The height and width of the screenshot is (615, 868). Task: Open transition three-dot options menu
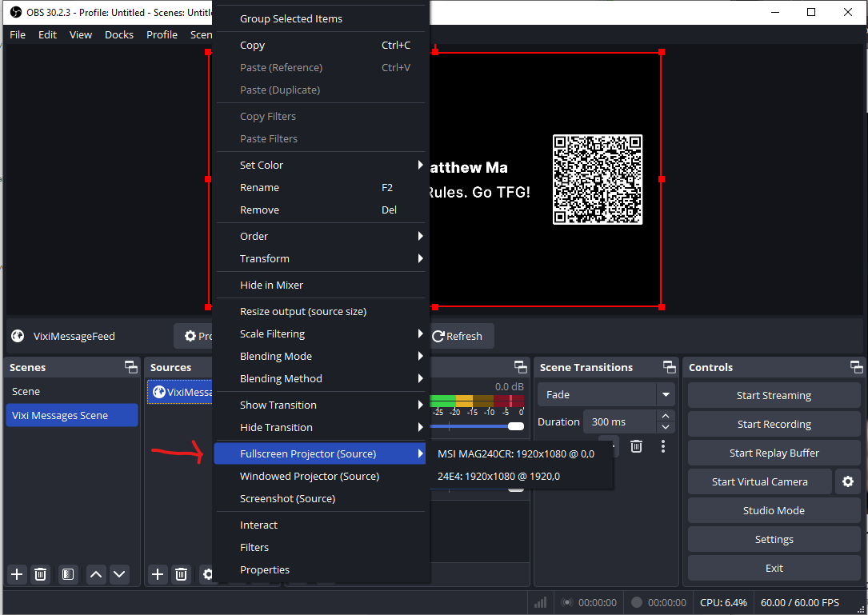[x=663, y=446]
